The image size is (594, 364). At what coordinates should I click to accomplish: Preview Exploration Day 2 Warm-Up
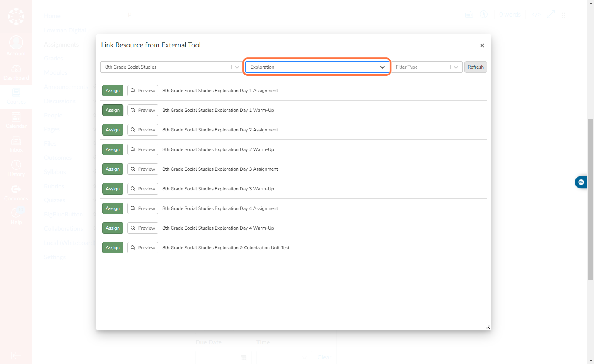pos(143,149)
